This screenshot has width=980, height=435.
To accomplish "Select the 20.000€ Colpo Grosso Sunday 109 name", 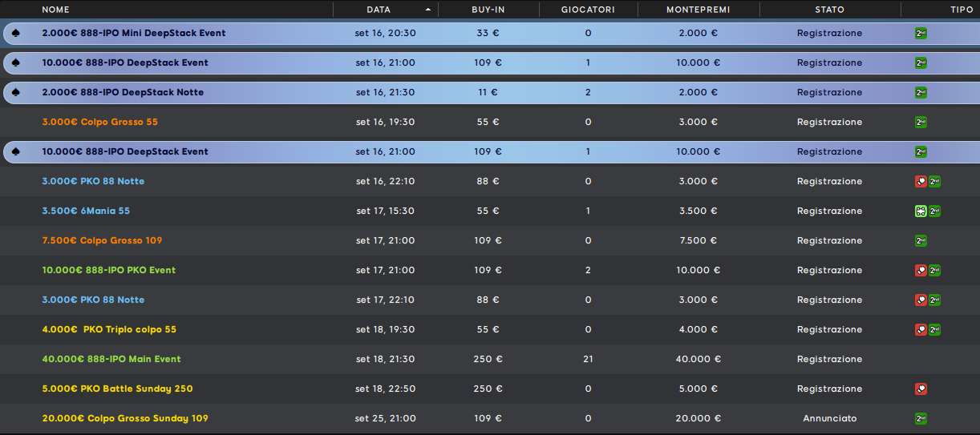I will click(125, 419).
